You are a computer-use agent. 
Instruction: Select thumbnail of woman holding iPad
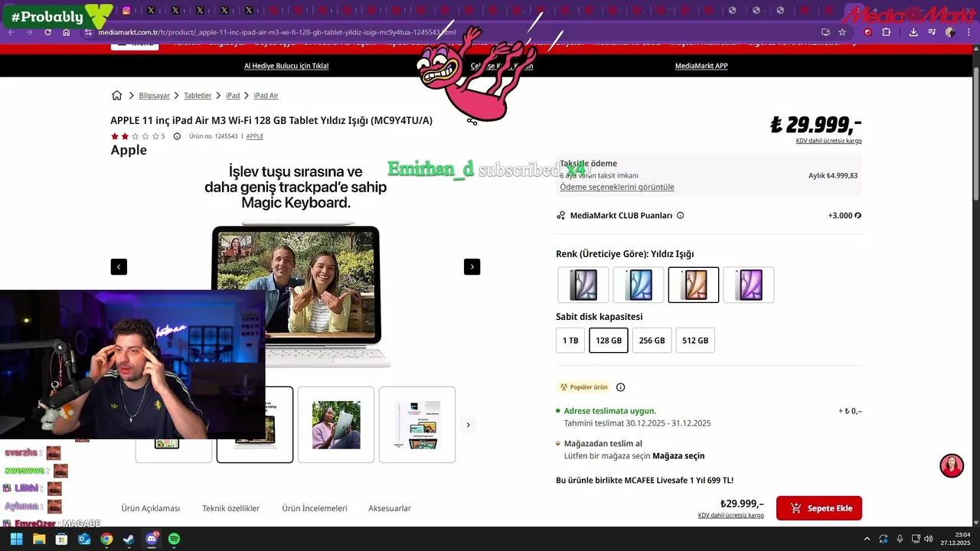click(x=336, y=425)
